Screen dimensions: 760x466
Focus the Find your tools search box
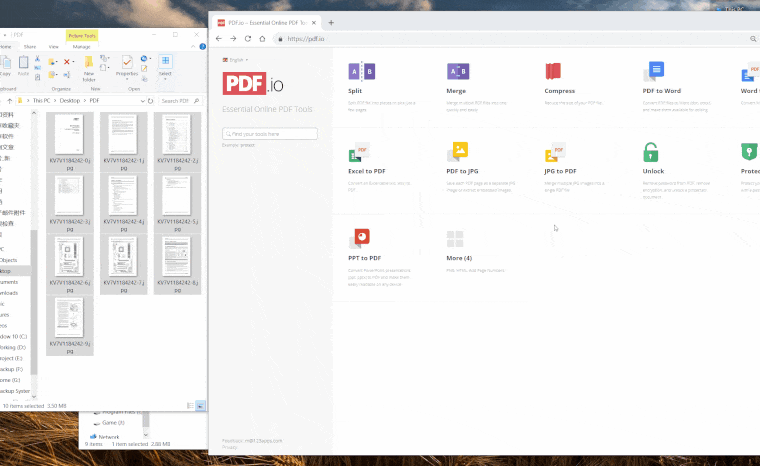tap(269, 134)
